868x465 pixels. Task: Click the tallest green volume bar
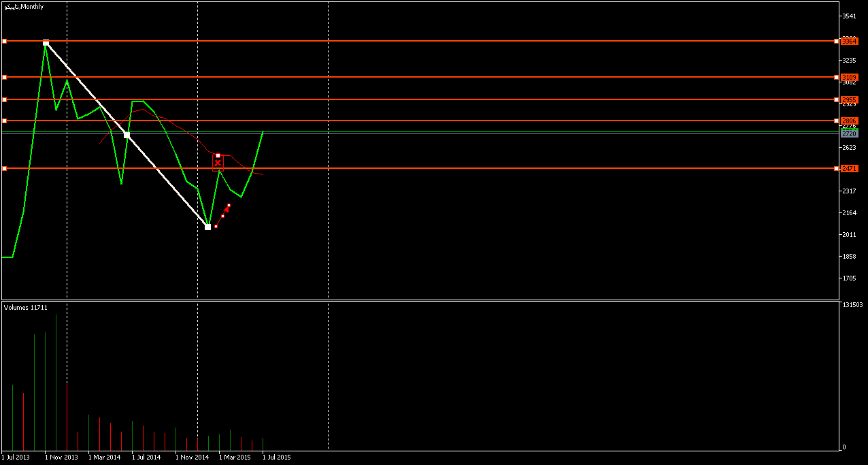click(56, 381)
